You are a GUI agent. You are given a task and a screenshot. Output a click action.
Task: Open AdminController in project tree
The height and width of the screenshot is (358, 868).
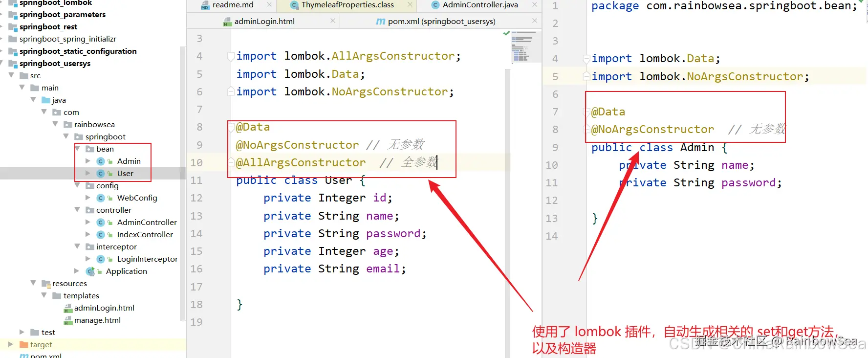coord(147,222)
